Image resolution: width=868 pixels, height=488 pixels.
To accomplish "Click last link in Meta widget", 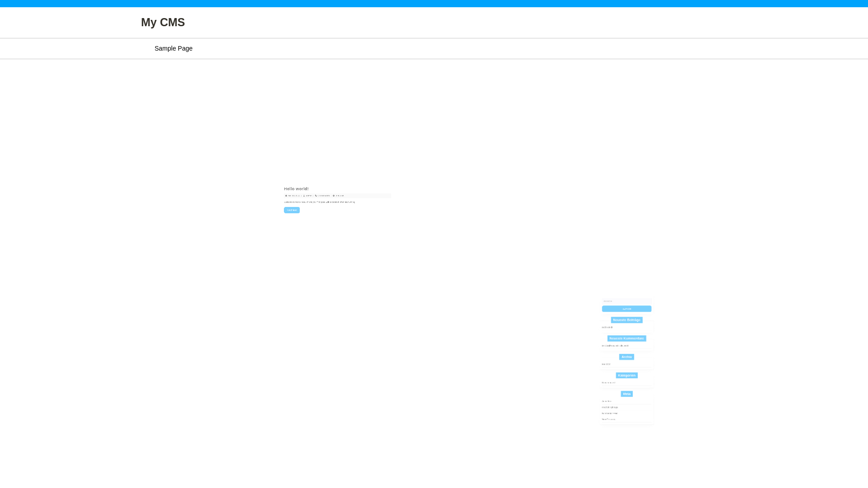I will click(x=609, y=419).
